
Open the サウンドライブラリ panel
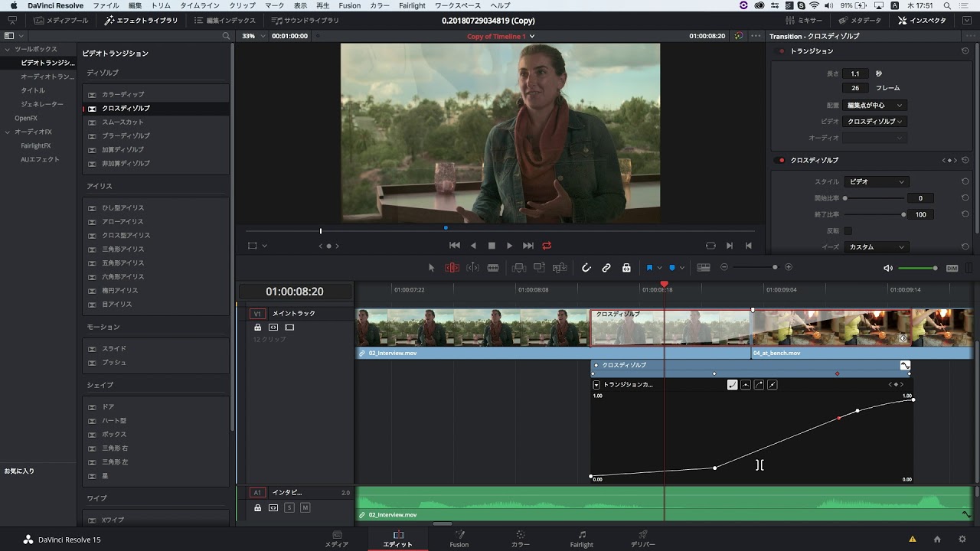point(305,21)
